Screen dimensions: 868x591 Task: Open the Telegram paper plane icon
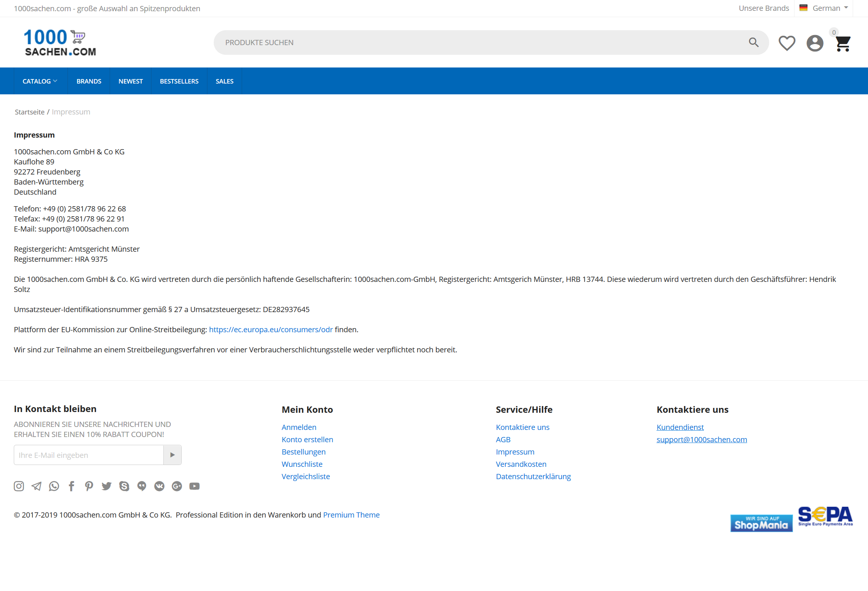point(36,486)
